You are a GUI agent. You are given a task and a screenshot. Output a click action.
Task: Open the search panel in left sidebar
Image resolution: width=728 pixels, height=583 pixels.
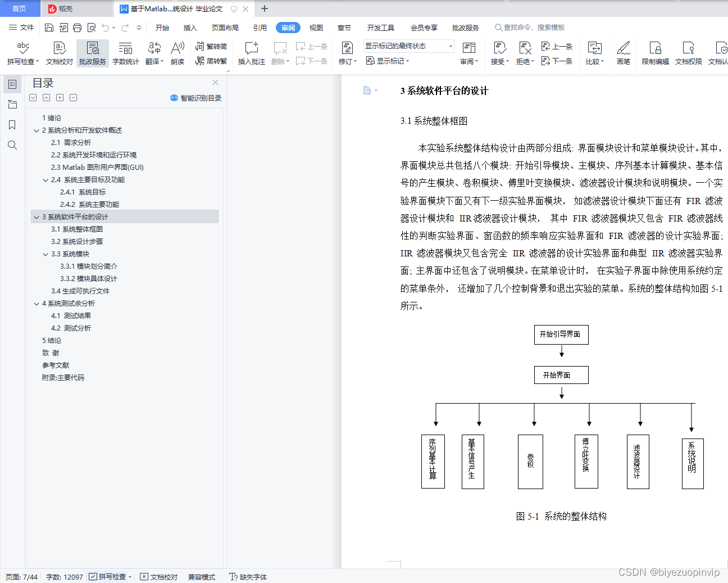tap(12, 145)
